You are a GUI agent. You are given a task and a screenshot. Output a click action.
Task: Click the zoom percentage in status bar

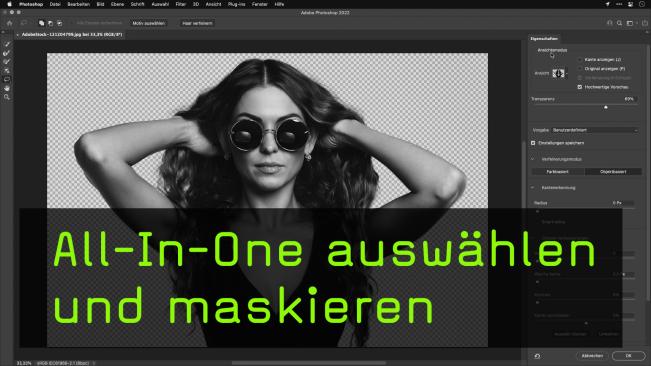tap(24, 363)
